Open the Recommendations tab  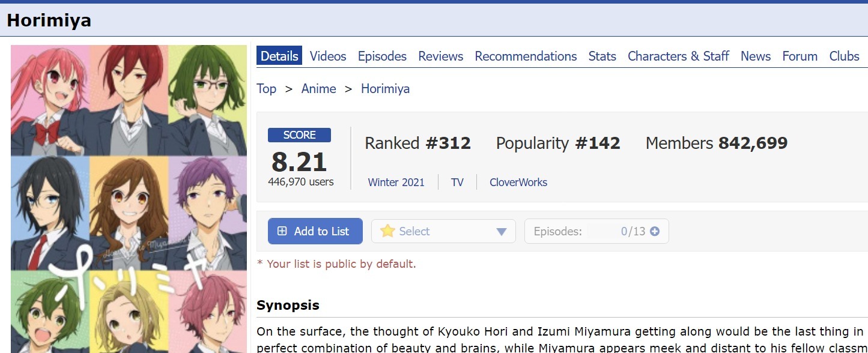(x=526, y=56)
